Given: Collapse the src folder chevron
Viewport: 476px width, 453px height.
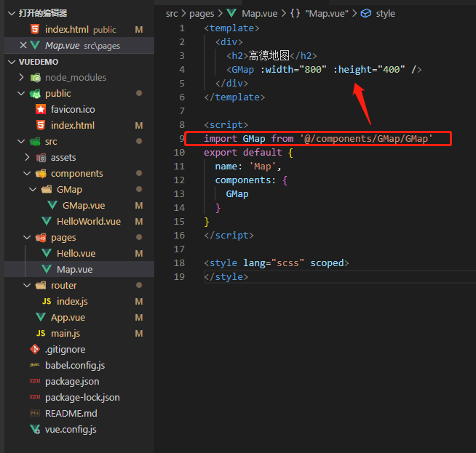Looking at the screenshot, I should (21, 142).
